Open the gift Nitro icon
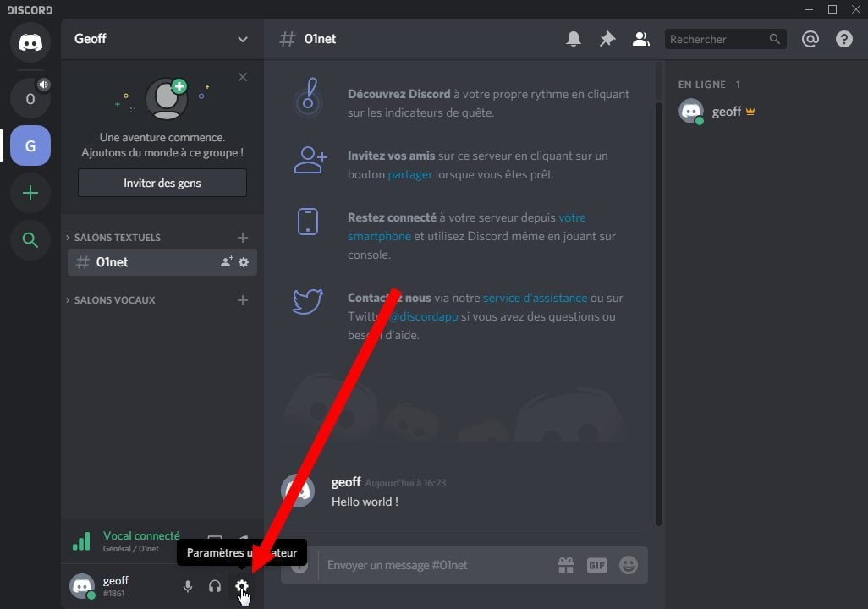This screenshot has height=609, width=868. (566, 565)
